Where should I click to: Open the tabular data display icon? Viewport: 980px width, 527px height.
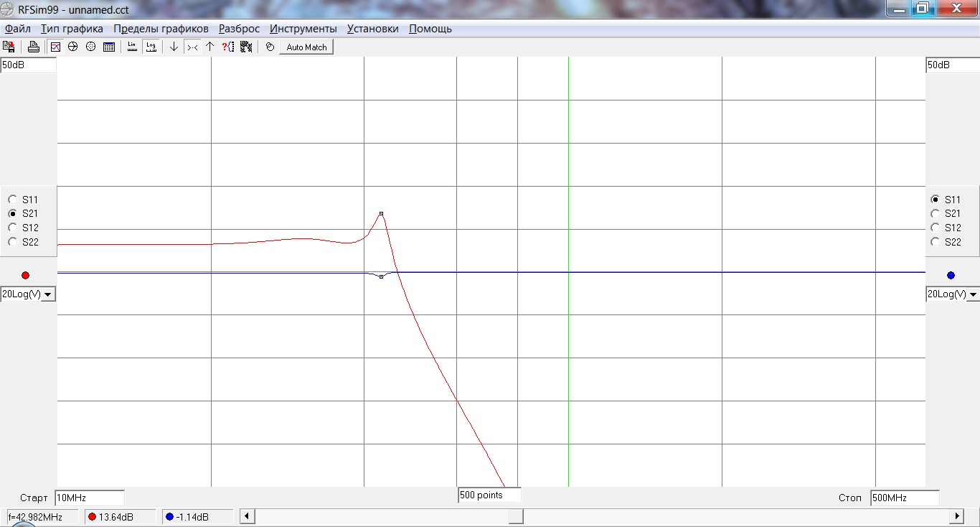click(109, 47)
